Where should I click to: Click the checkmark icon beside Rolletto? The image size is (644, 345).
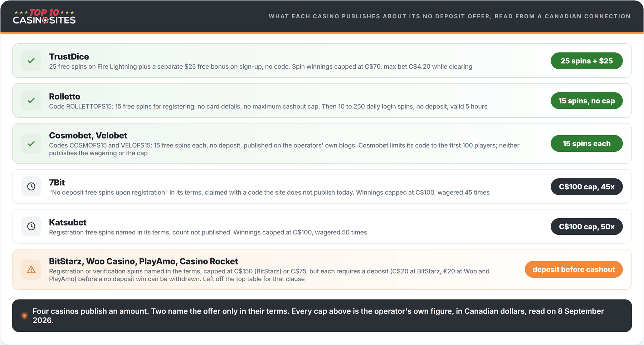(31, 101)
